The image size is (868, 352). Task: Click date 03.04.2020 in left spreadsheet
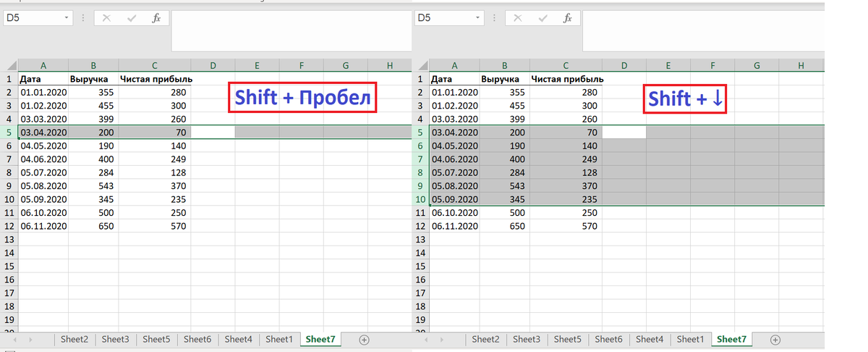(43, 132)
